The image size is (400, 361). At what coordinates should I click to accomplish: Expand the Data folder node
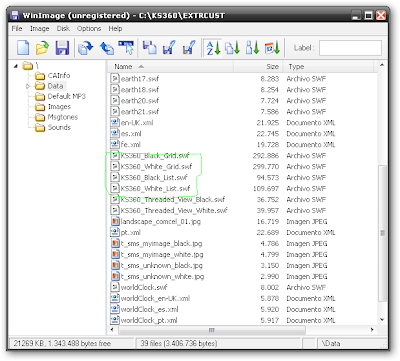(x=28, y=86)
